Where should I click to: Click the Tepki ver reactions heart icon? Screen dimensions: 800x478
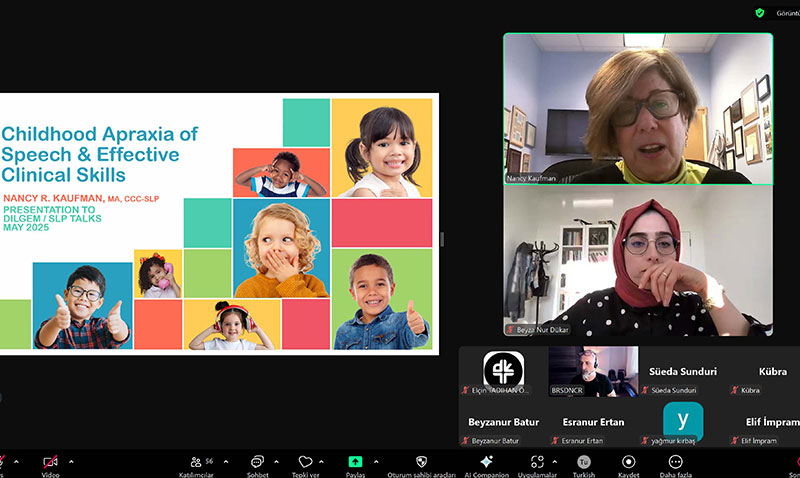click(305, 462)
